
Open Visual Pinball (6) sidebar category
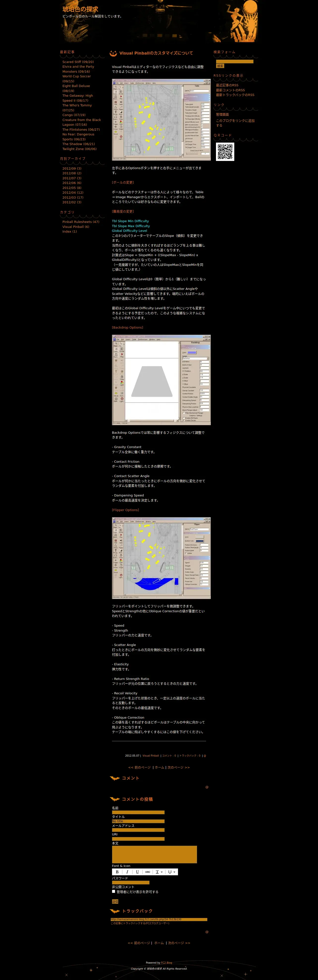[x=76, y=227]
